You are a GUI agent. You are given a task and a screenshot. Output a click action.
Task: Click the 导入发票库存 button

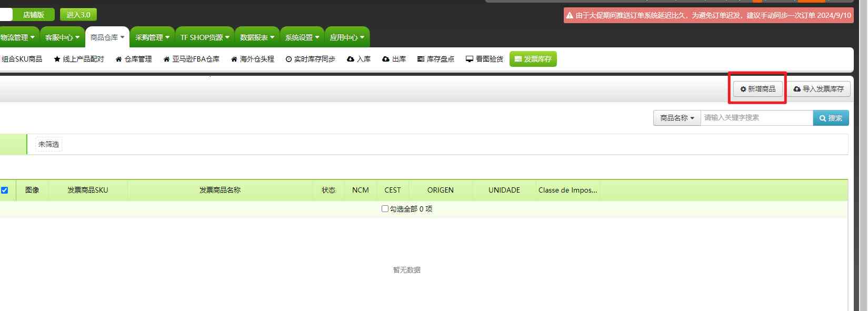click(819, 89)
